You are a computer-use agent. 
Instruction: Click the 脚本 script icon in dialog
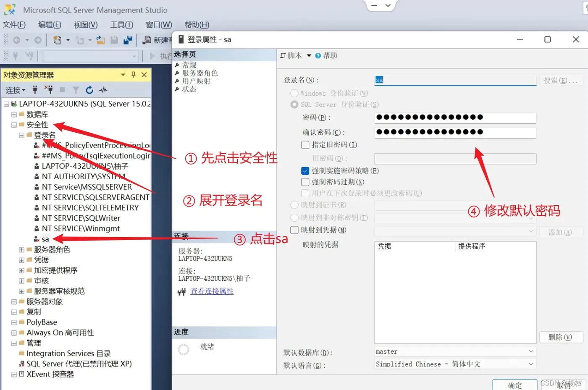[283, 55]
